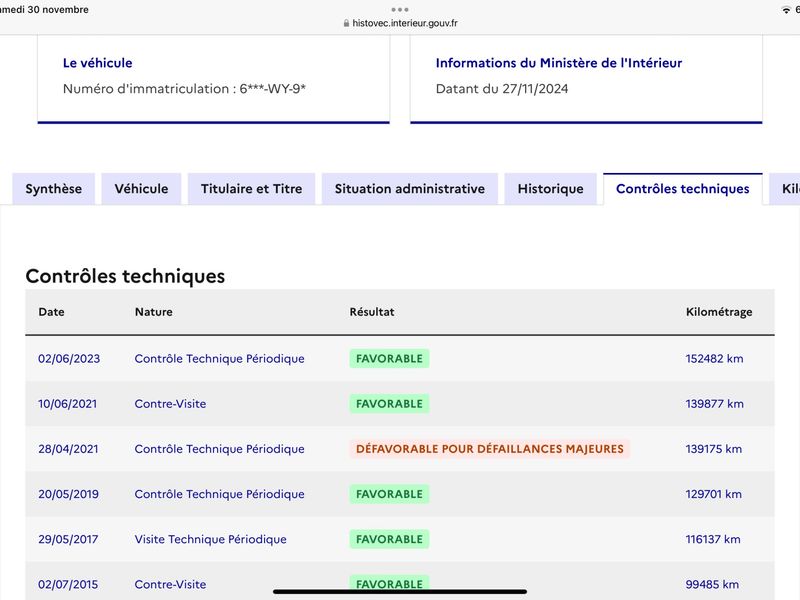Click the Date column header
The width and height of the screenshot is (800, 600).
[x=52, y=312]
